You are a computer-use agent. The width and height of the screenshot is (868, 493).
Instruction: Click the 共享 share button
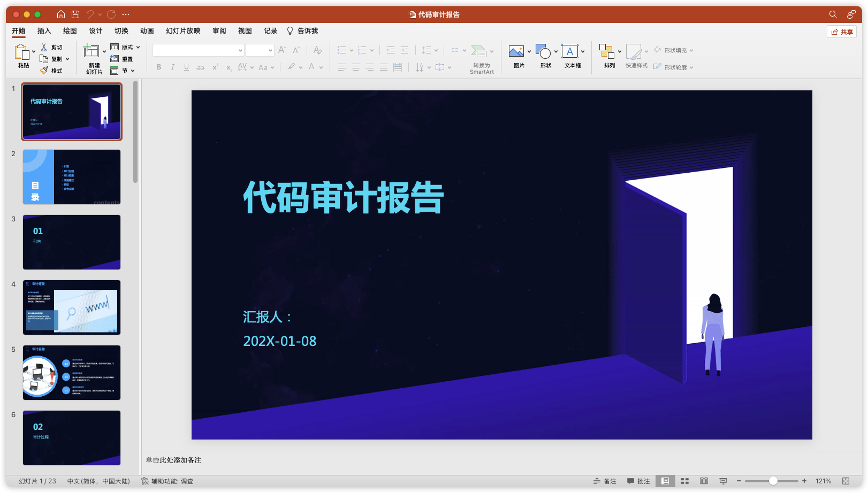point(842,32)
